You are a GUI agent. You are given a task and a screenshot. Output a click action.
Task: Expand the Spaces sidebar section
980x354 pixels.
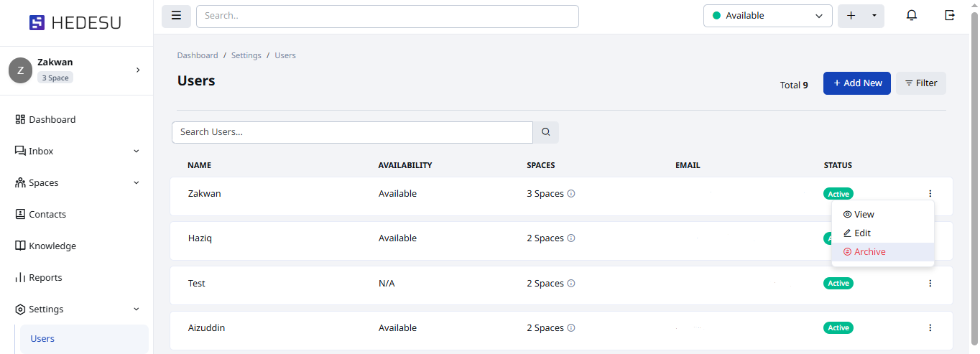click(x=137, y=183)
